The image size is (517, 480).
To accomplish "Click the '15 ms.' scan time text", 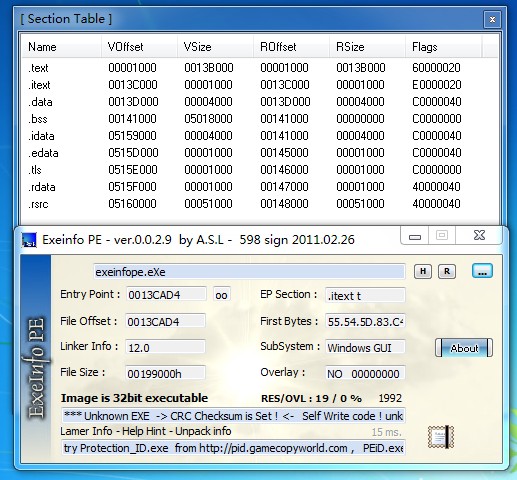I will [x=387, y=432].
